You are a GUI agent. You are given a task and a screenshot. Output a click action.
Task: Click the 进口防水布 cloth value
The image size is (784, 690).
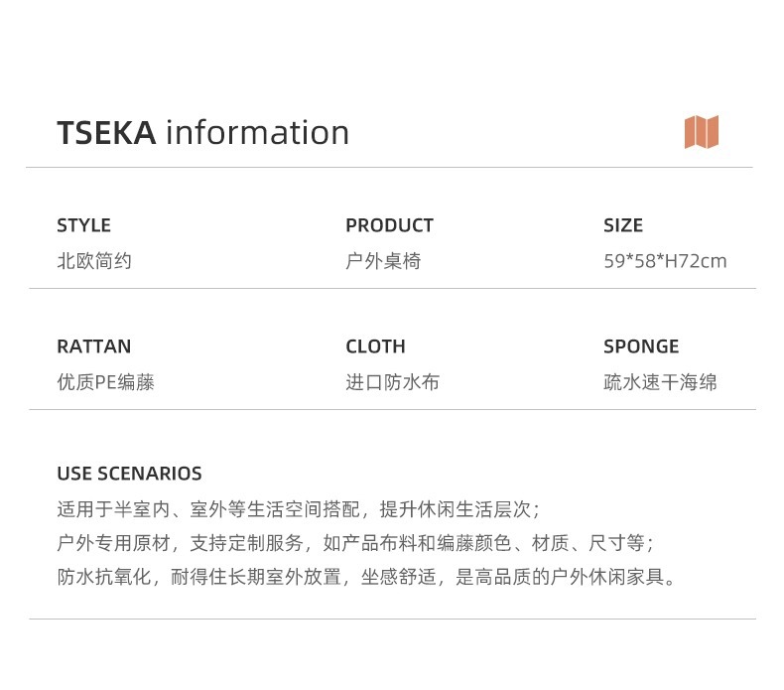[392, 382]
